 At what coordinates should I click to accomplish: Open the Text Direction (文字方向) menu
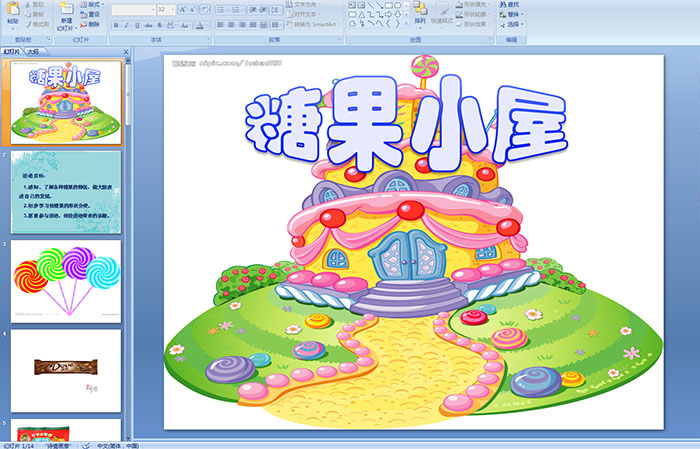(x=304, y=4)
